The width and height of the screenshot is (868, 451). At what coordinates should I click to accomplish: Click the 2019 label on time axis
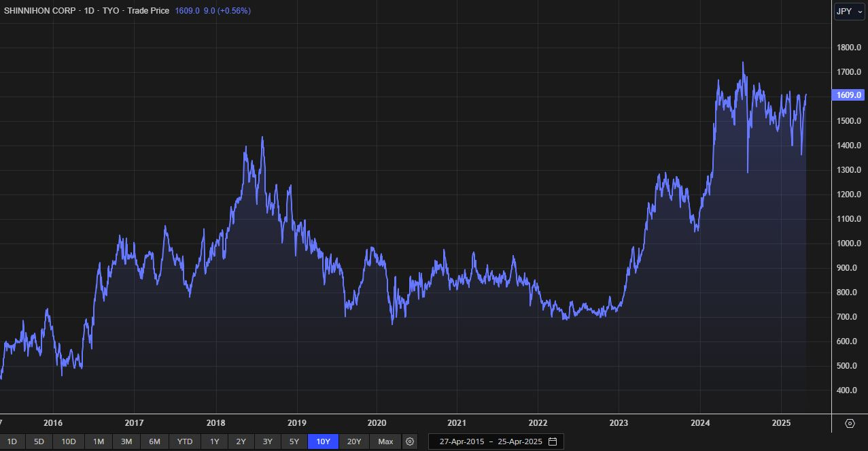[x=296, y=423]
